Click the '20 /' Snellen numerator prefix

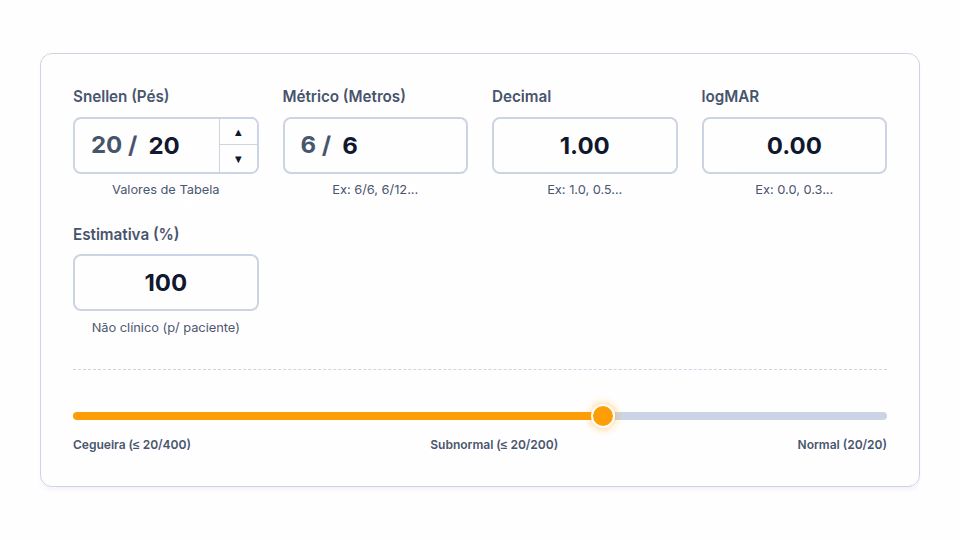pyautogui.click(x=114, y=146)
